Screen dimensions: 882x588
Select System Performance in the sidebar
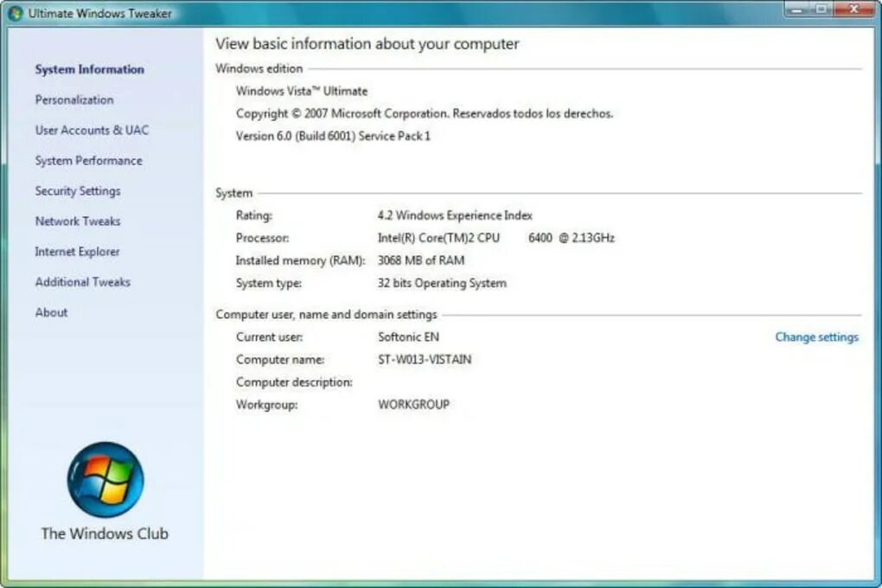point(88,160)
